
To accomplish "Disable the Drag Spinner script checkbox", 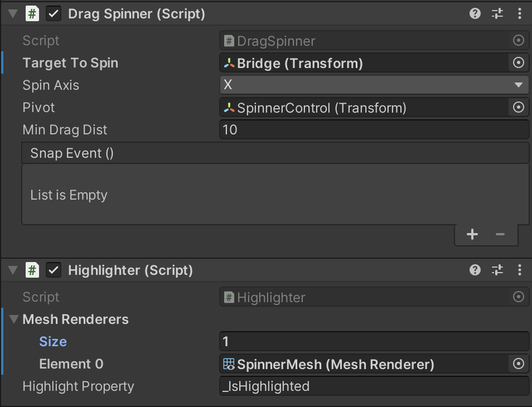I will 54,14.
